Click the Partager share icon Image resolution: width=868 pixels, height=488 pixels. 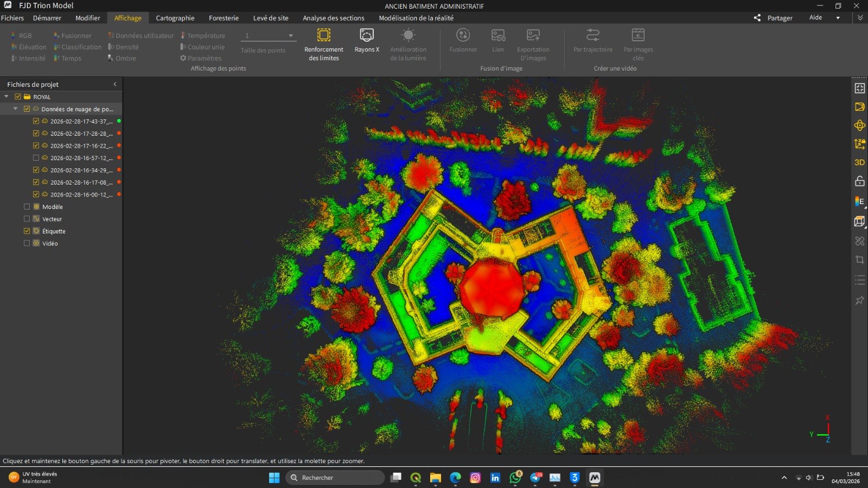click(757, 18)
